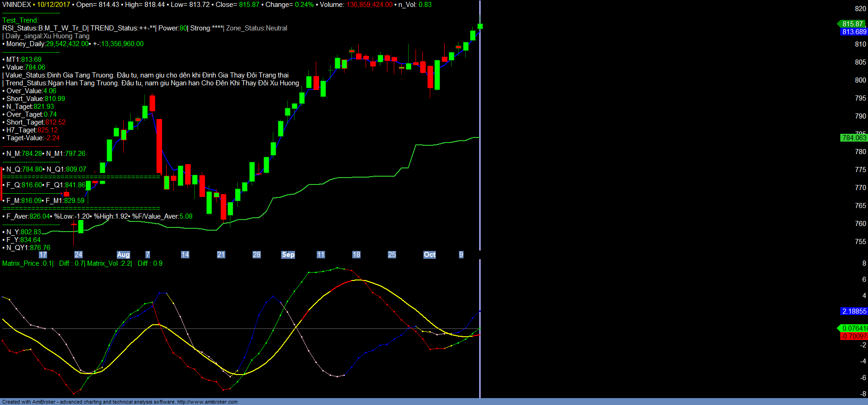Screen dimensions: 868x405
Task: Select the date label 28 on time axis
Action: pos(257,255)
